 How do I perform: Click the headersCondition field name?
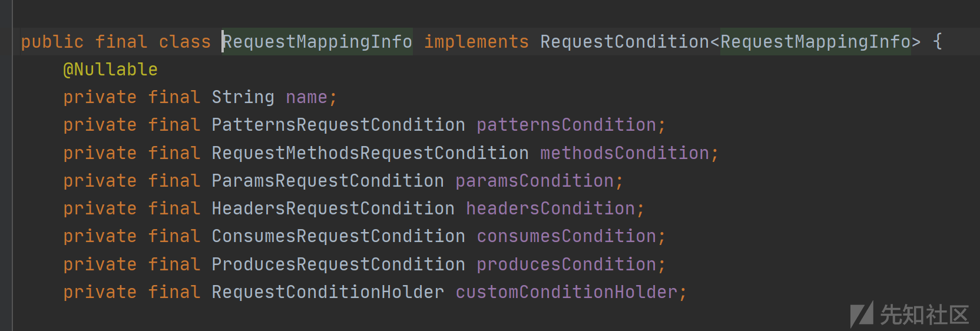pos(551,208)
